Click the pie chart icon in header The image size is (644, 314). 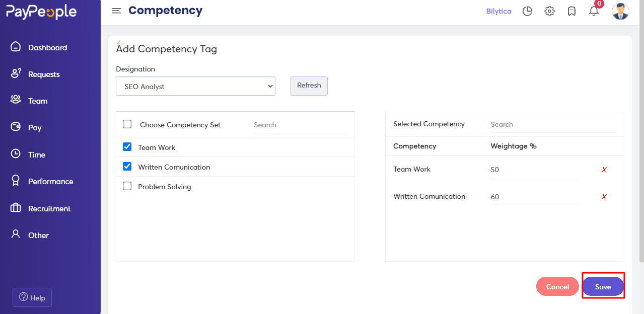click(x=527, y=11)
